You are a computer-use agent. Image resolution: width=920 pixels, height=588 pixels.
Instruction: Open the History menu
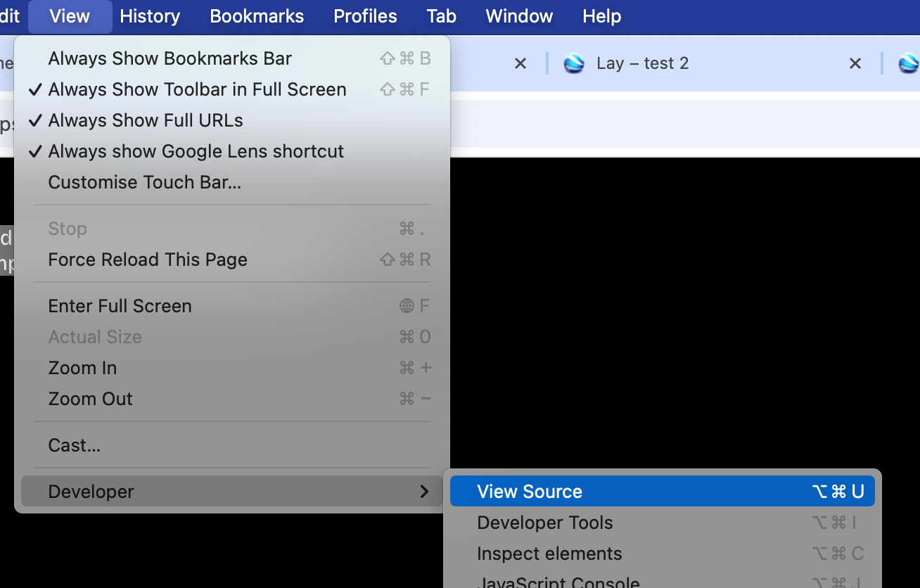point(149,16)
